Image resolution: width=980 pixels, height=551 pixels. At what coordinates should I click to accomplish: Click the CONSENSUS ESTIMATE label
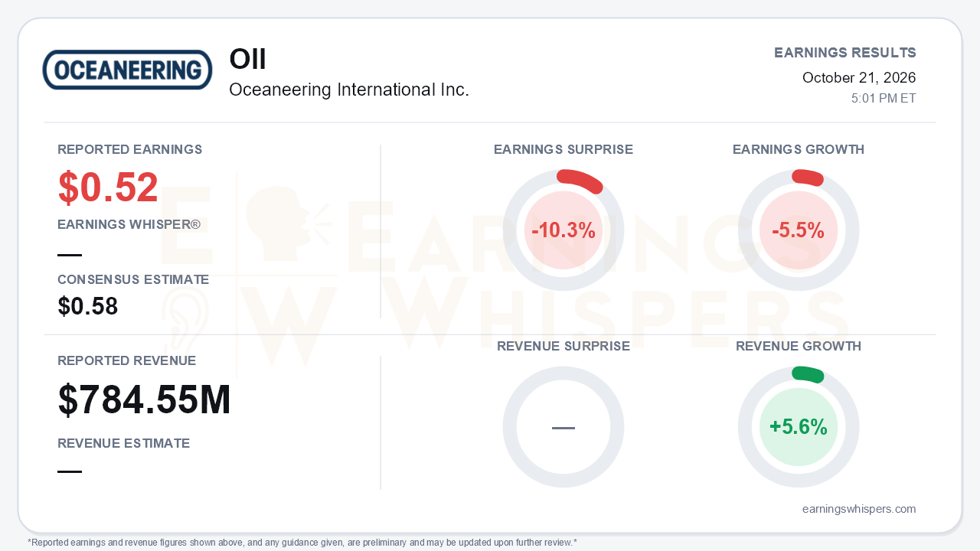pyautogui.click(x=133, y=279)
